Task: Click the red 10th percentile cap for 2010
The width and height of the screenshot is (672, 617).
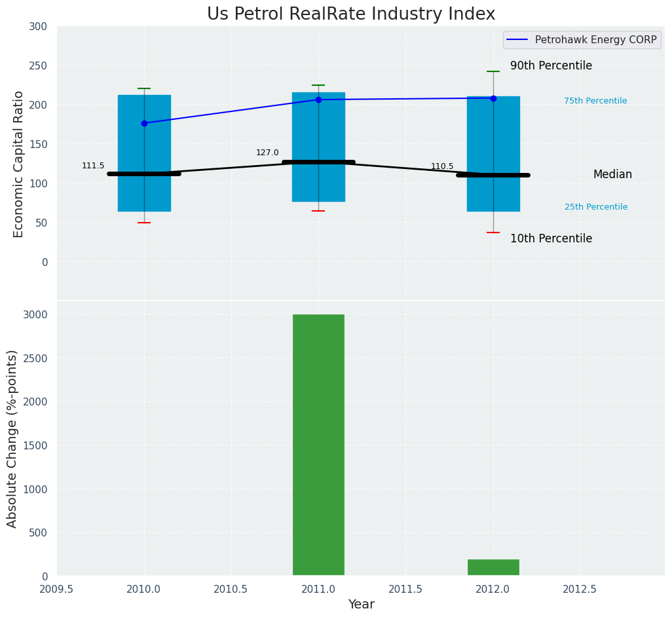Action: click(144, 223)
